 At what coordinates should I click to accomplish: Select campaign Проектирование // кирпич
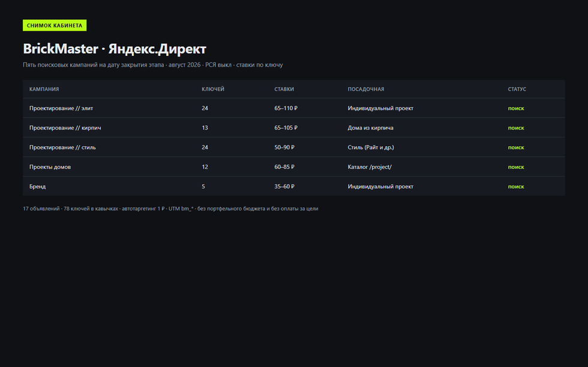click(x=65, y=128)
